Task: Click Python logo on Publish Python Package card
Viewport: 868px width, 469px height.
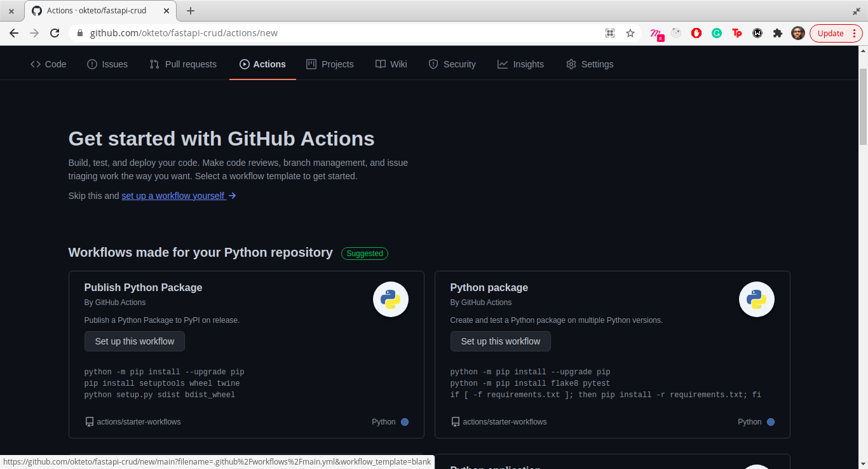Action: 391,299
